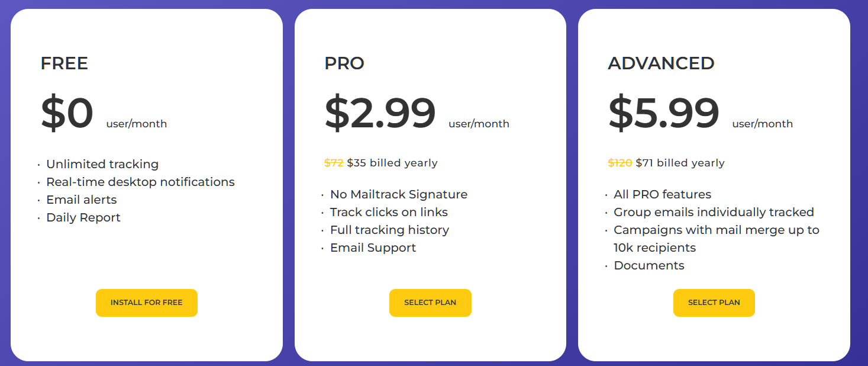
Task: Click the Track clicks on links item
Action: point(389,212)
